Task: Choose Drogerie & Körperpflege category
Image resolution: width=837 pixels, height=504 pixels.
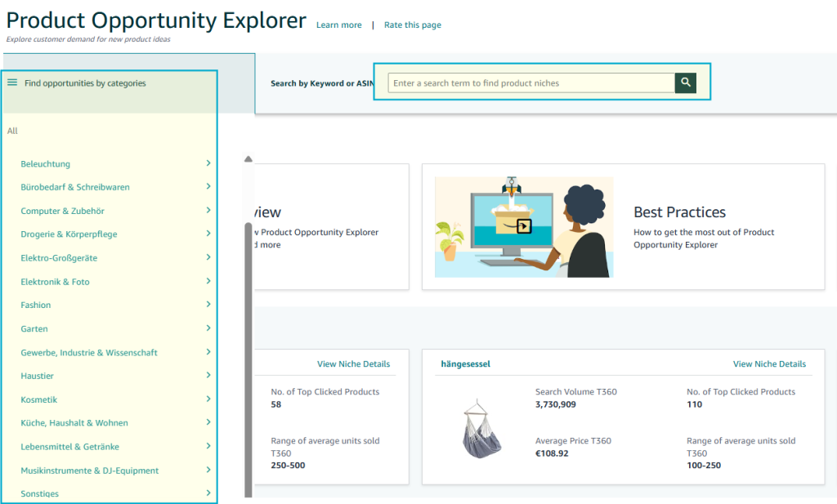Action: click(69, 234)
